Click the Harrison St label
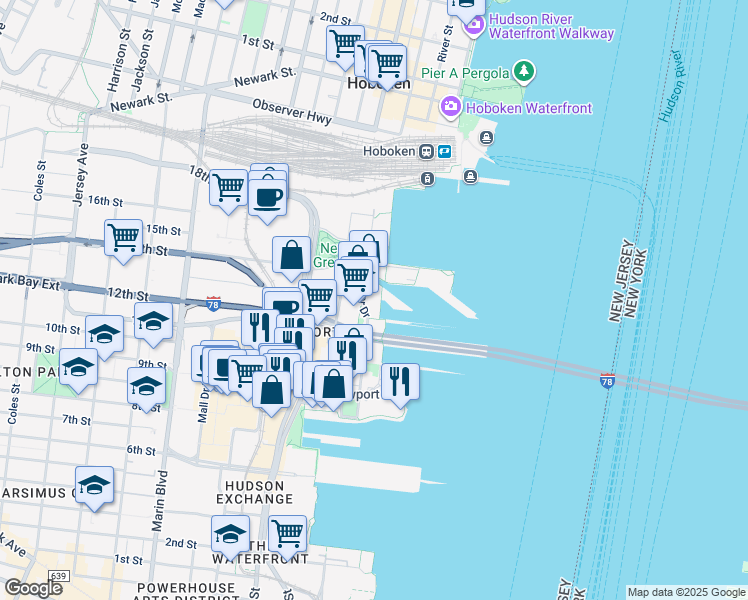The image size is (748, 600). point(119,61)
